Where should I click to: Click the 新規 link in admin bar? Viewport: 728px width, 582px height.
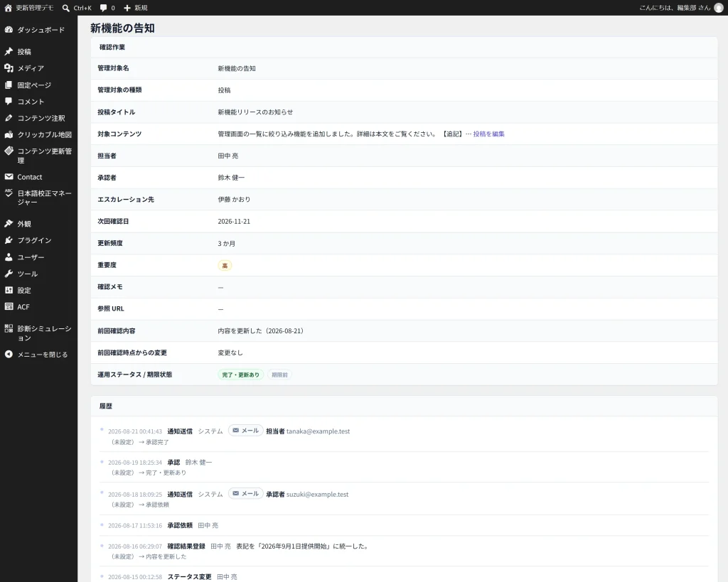pos(141,8)
